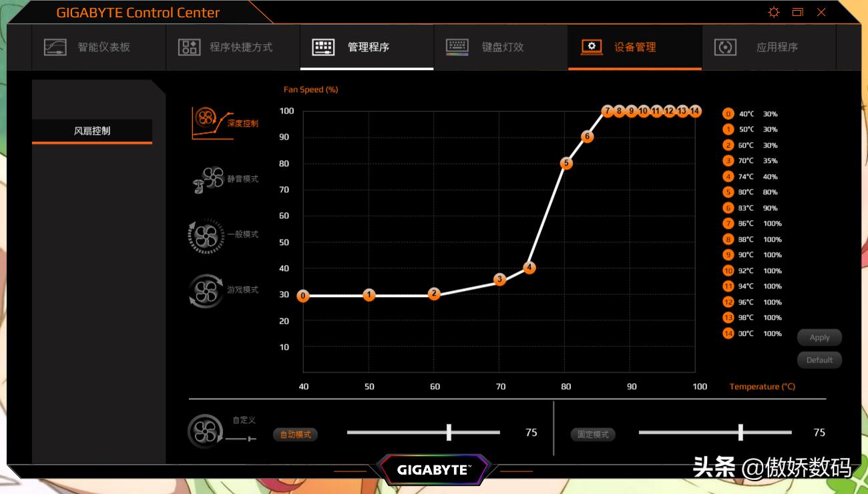This screenshot has height=494, width=868.
Task: Select curve point 6 on the graph
Action: pos(587,137)
